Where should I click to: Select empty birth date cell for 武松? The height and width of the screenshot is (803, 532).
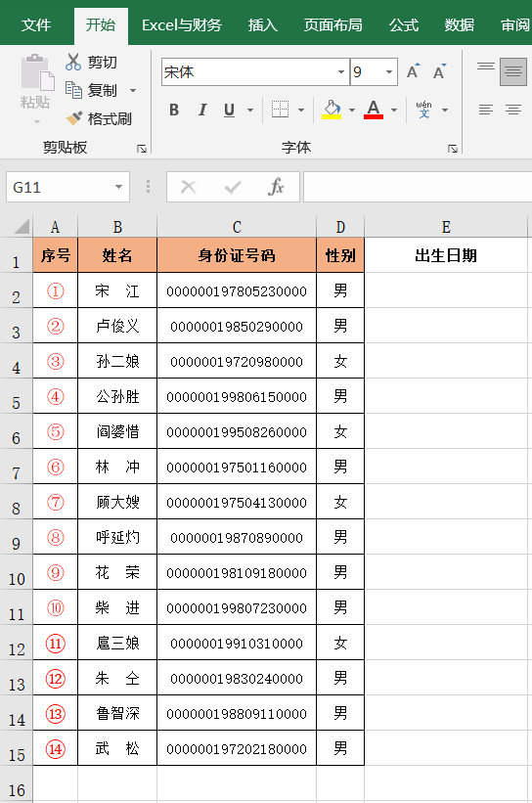446,748
